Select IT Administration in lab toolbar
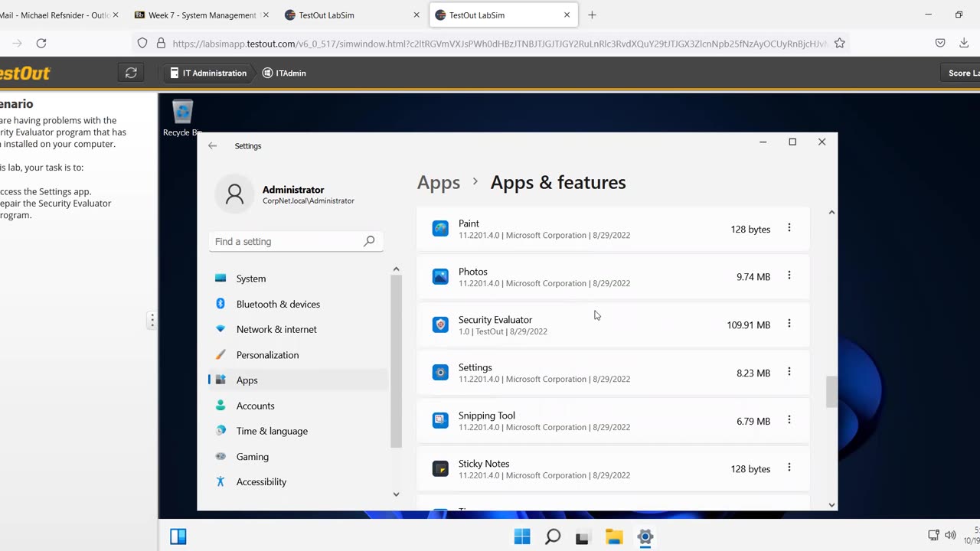The height and width of the screenshot is (551, 980). pyautogui.click(x=208, y=73)
